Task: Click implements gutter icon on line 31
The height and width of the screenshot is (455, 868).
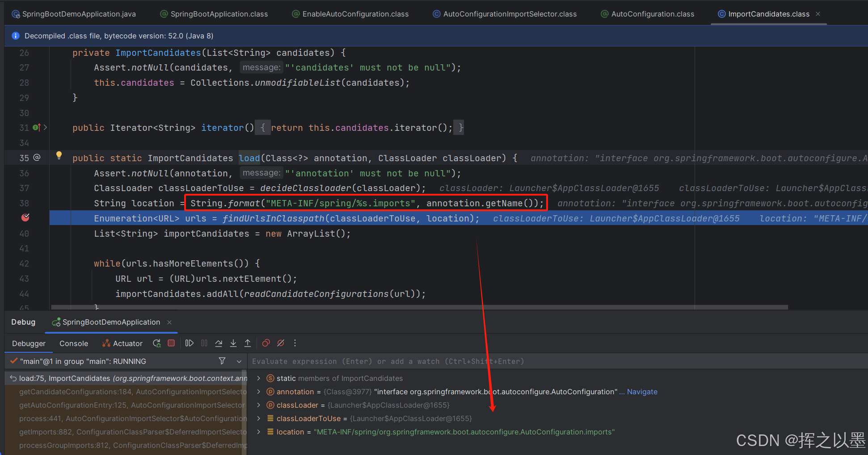Action: pyautogui.click(x=37, y=128)
